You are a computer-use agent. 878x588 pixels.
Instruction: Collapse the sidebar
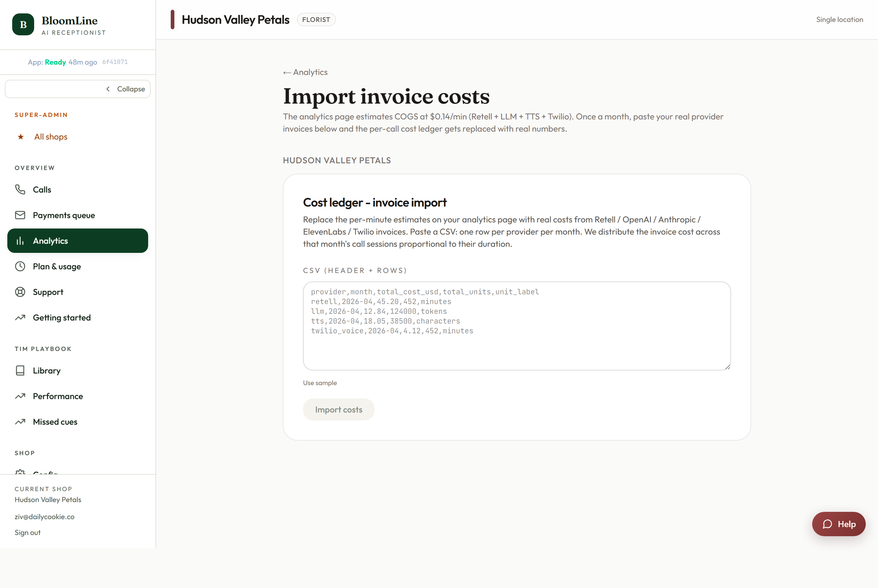pos(78,89)
